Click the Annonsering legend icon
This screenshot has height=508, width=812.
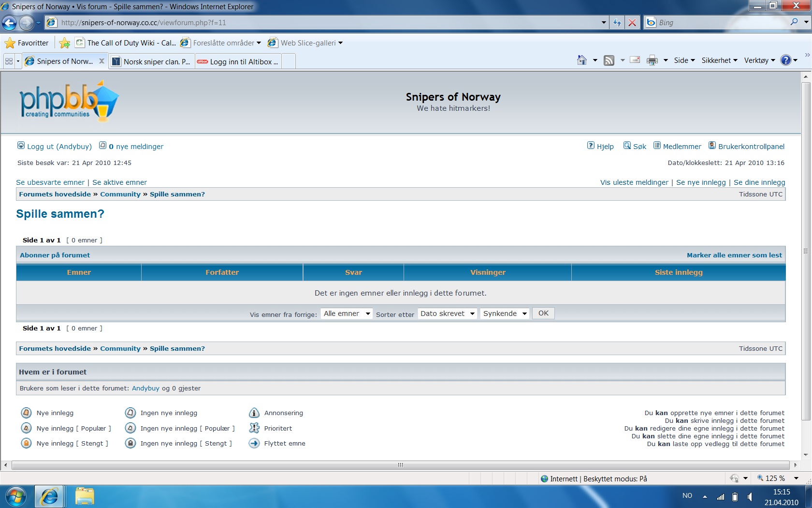click(254, 413)
